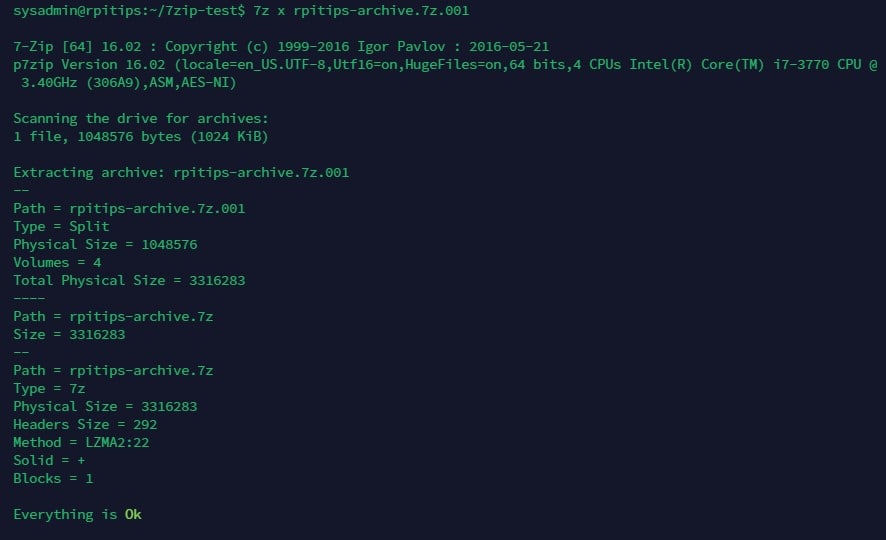Click the highlighted 'Ok' status word
The width and height of the screenshot is (886, 540).
point(133,515)
